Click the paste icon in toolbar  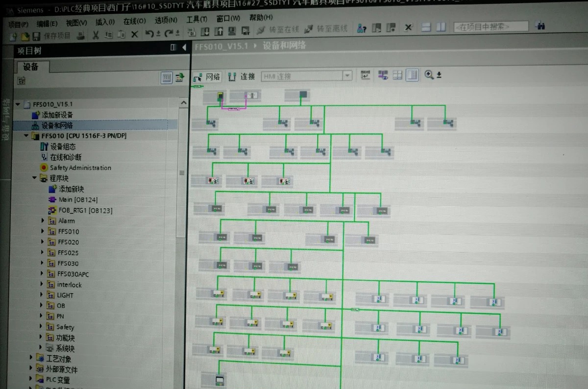(x=122, y=34)
